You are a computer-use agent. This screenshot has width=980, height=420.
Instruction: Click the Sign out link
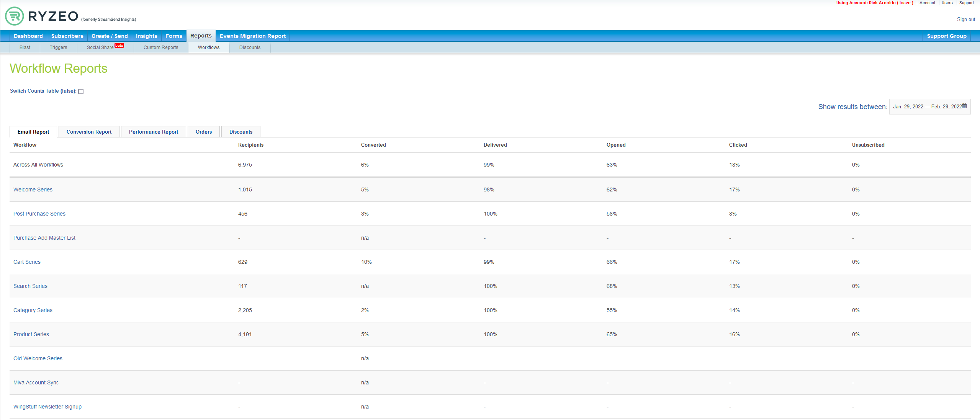(x=966, y=19)
